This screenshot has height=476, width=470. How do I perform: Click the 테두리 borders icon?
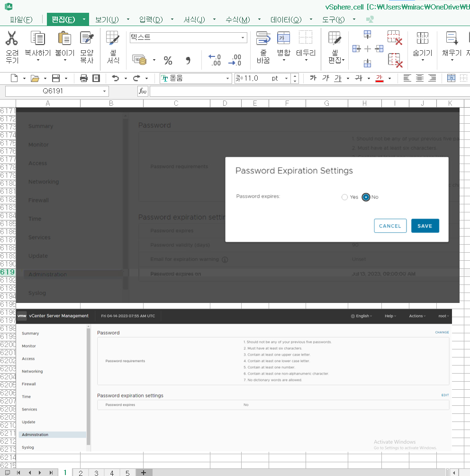[306, 38]
